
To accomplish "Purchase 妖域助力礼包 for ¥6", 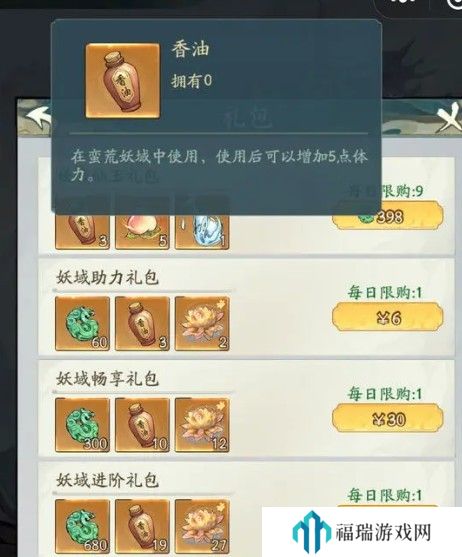I will click(388, 317).
